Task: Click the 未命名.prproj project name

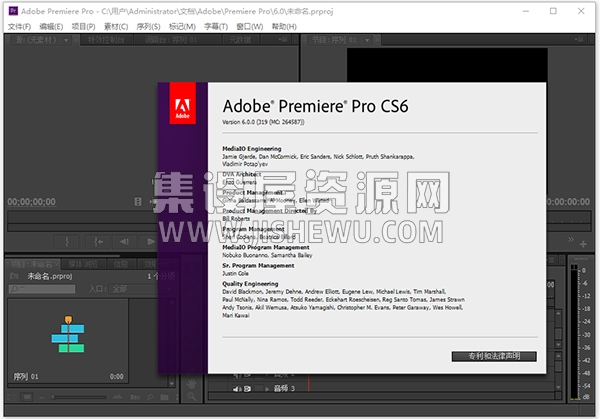Action: pos(50,276)
